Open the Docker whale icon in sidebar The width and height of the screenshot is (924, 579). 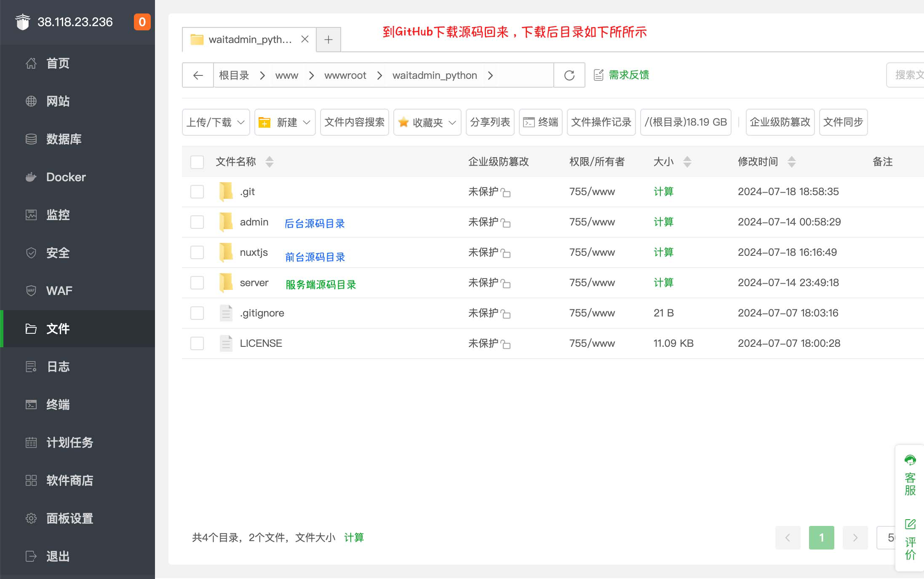(31, 177)
